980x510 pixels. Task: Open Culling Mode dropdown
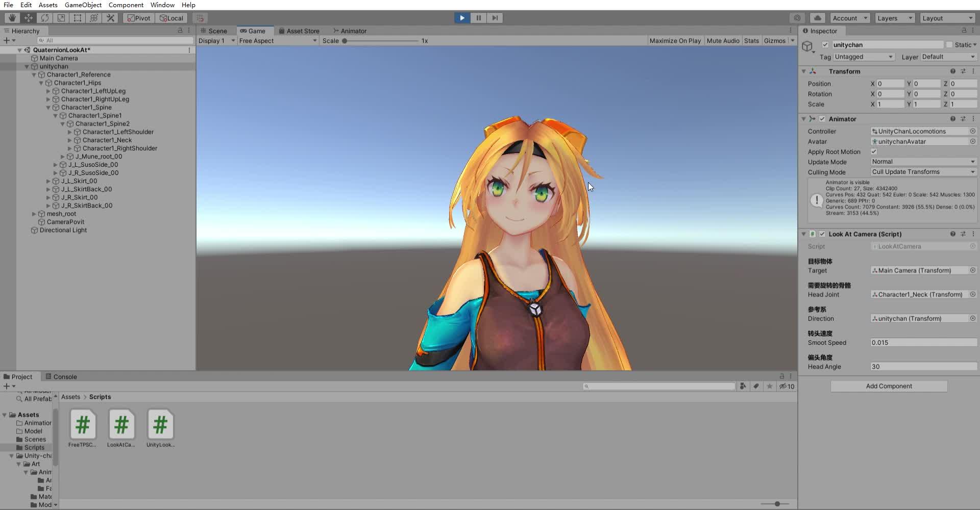pyautogui.click(x=923, y=172)
